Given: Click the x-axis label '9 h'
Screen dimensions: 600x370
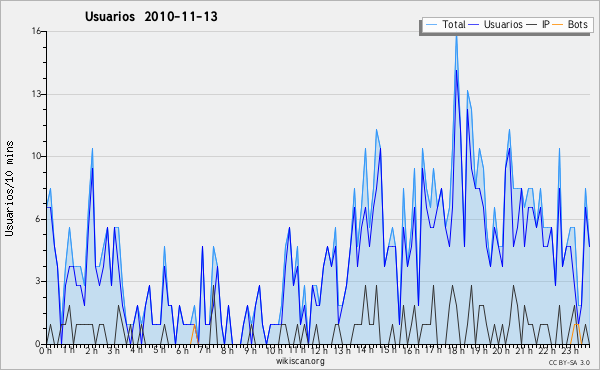Looking at the screenshot, I should point(250,351).
